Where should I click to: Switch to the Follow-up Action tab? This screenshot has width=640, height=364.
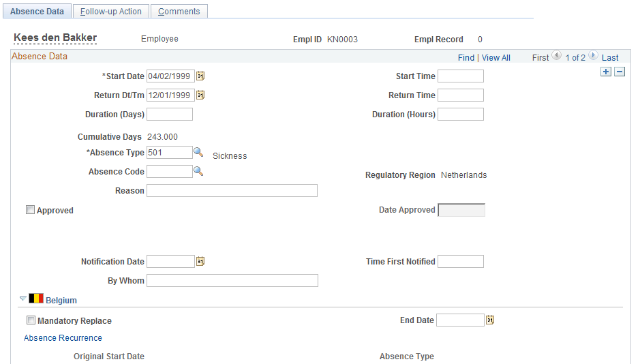pyautogui.click(x=111, y=12)
